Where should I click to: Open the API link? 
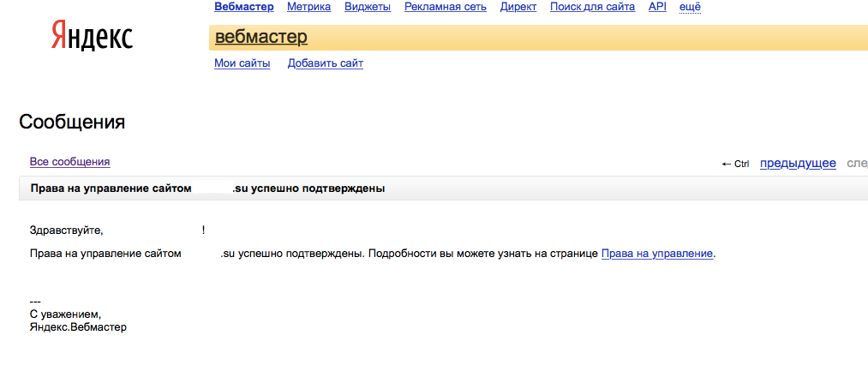click(658, 7)
